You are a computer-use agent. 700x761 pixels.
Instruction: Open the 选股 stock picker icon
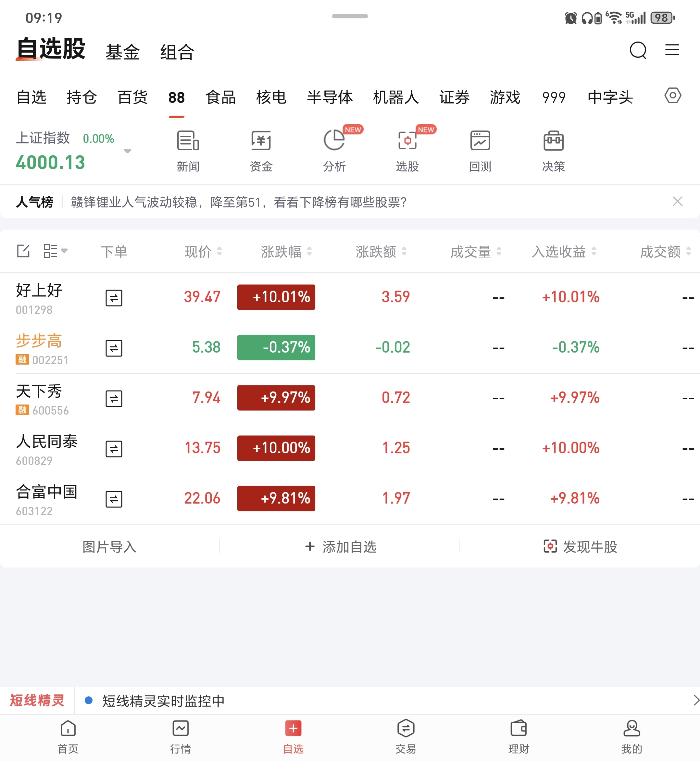click(407, 141)
